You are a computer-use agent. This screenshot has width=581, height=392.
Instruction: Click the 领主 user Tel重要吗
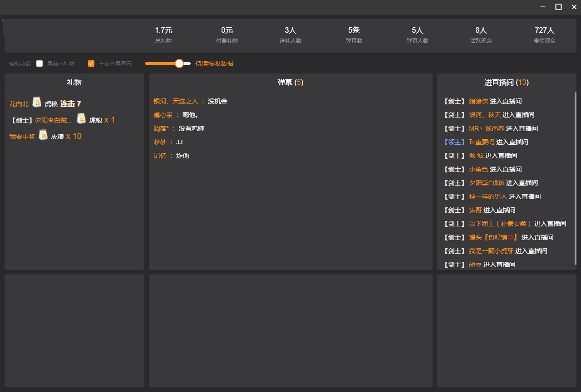(481, 142)
